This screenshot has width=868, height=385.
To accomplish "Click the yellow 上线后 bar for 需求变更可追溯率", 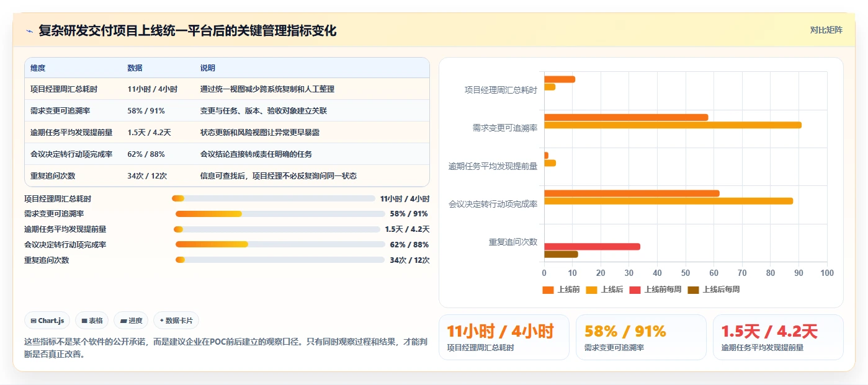I will tap(673, 125).
